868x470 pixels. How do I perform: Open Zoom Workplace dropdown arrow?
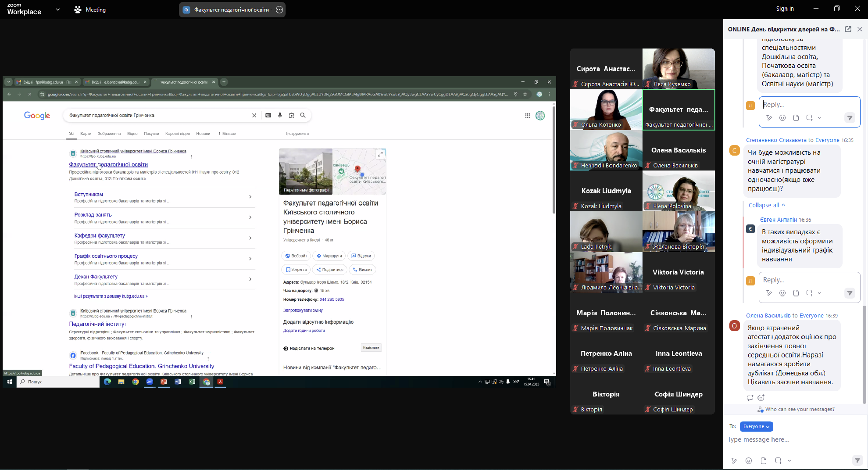click(58, 10)
